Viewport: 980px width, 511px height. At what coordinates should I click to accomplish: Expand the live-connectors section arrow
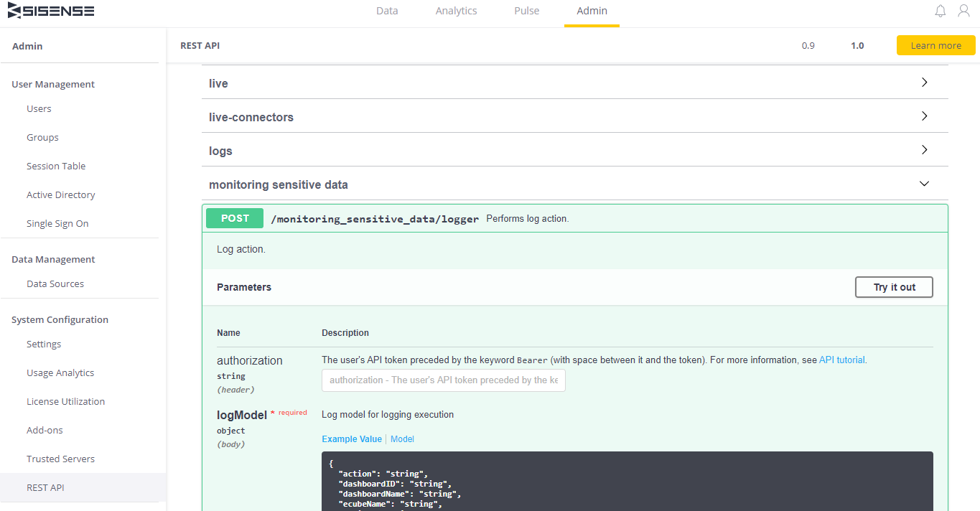click(924, 116)
